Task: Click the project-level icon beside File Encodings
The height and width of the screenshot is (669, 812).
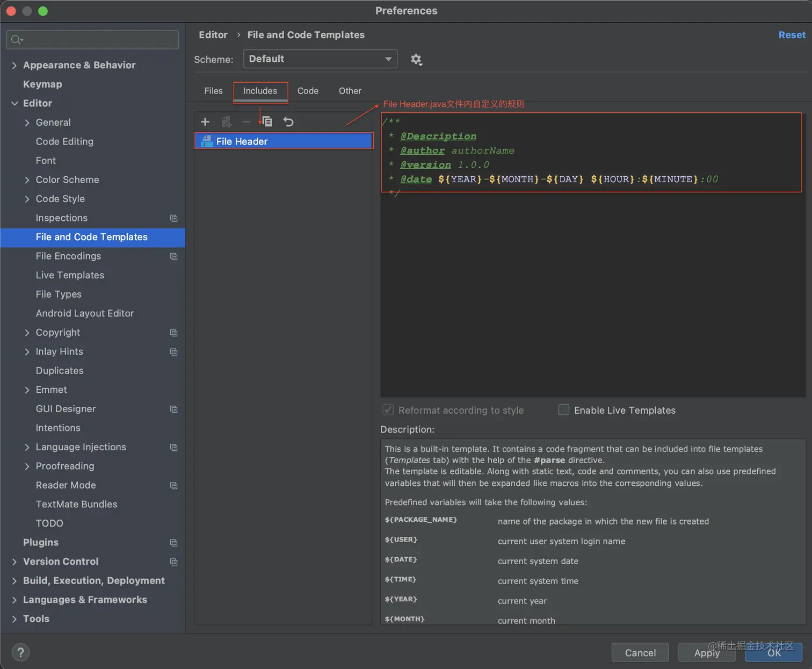Action: [173, 256]
